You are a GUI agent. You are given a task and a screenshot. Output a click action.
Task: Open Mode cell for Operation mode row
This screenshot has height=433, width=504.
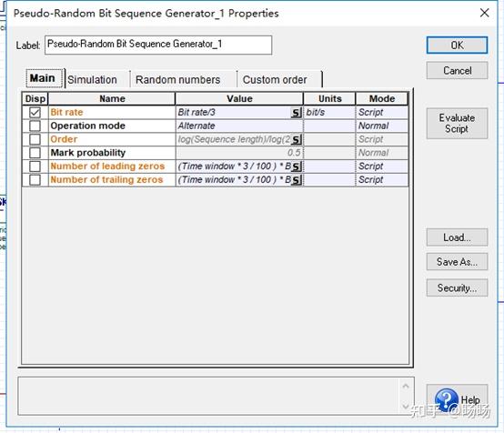click(381, 126)
